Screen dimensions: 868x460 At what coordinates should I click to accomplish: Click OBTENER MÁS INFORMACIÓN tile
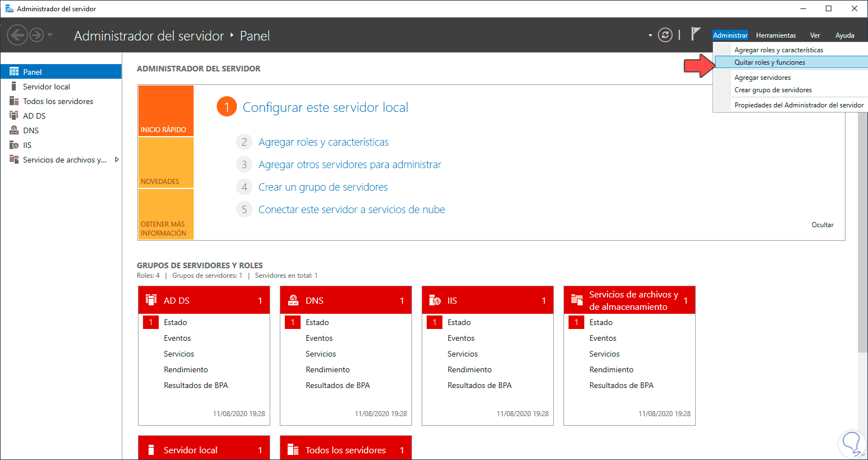click(166, 214)
